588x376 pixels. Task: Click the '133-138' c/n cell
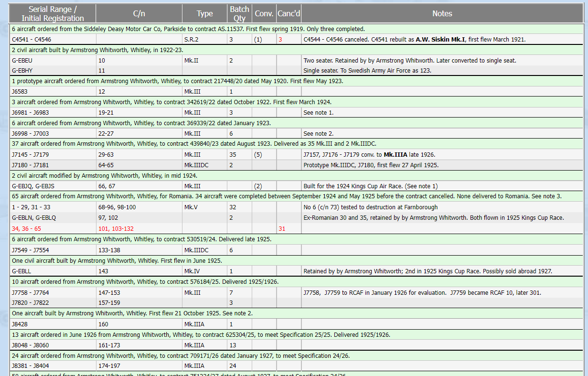[139, 250]
